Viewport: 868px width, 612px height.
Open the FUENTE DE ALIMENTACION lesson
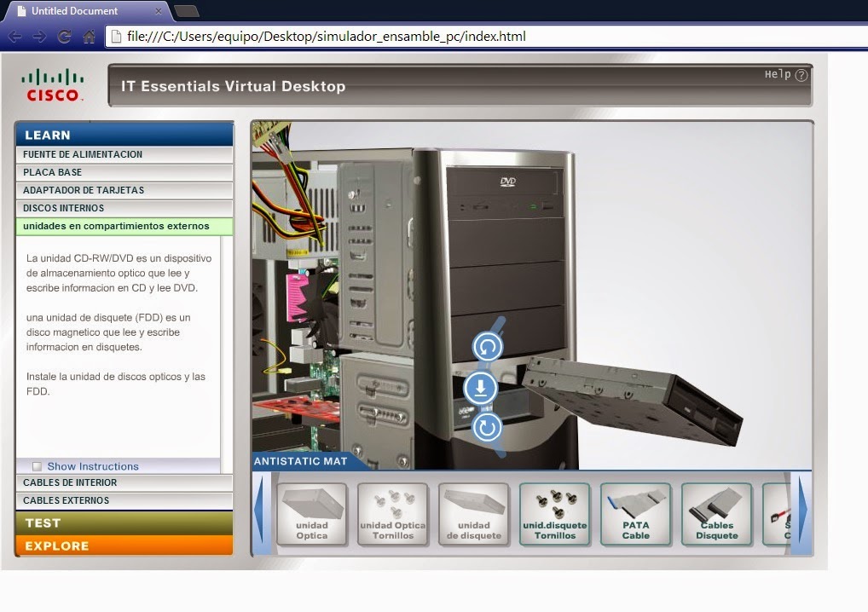click(124, 153)
